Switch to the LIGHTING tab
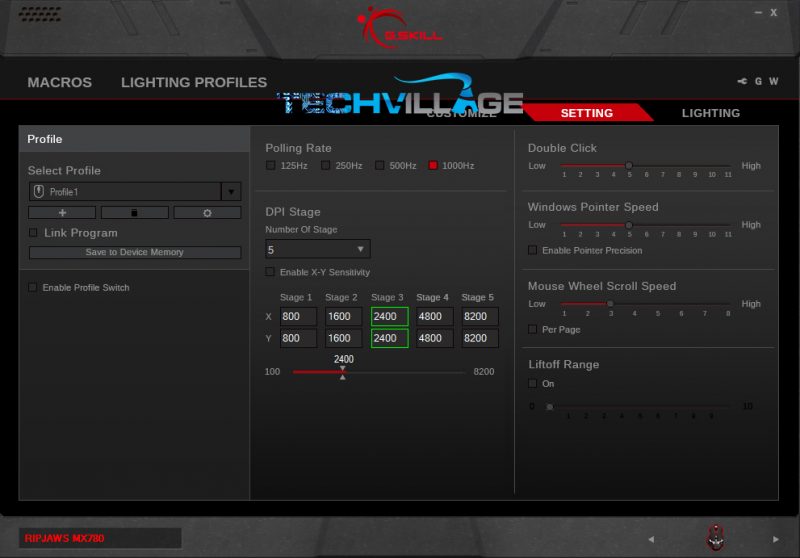 pyautogui.click(x=711, y=113)
